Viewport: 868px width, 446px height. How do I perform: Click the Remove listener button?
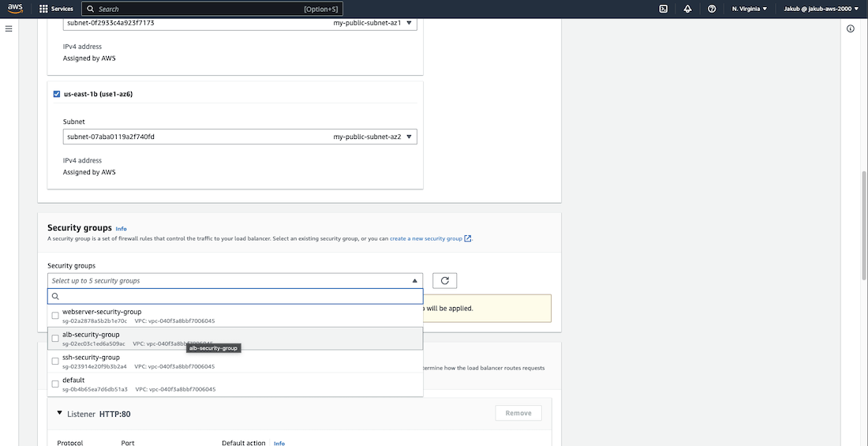[518, 413]
